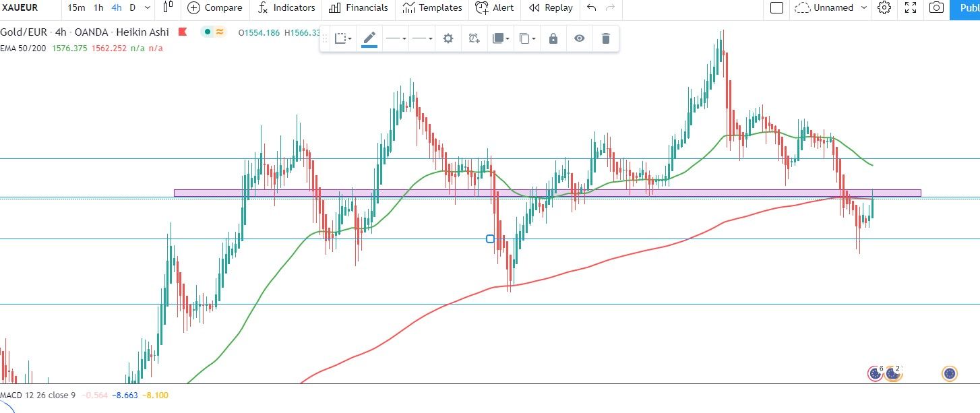Click the Compare symbol button

point(215,8)
